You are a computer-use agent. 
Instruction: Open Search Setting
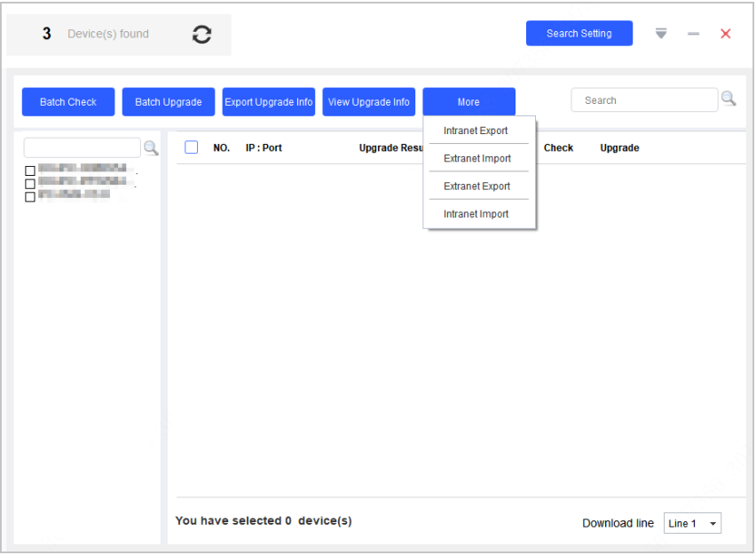coord(579,34)
